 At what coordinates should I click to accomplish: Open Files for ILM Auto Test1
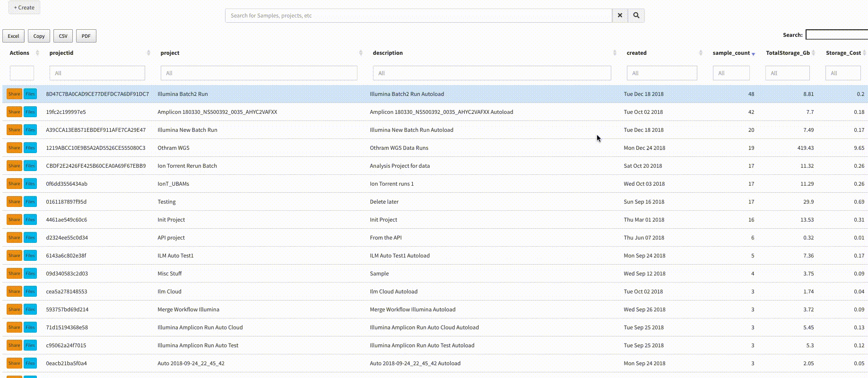click(30, 256)
